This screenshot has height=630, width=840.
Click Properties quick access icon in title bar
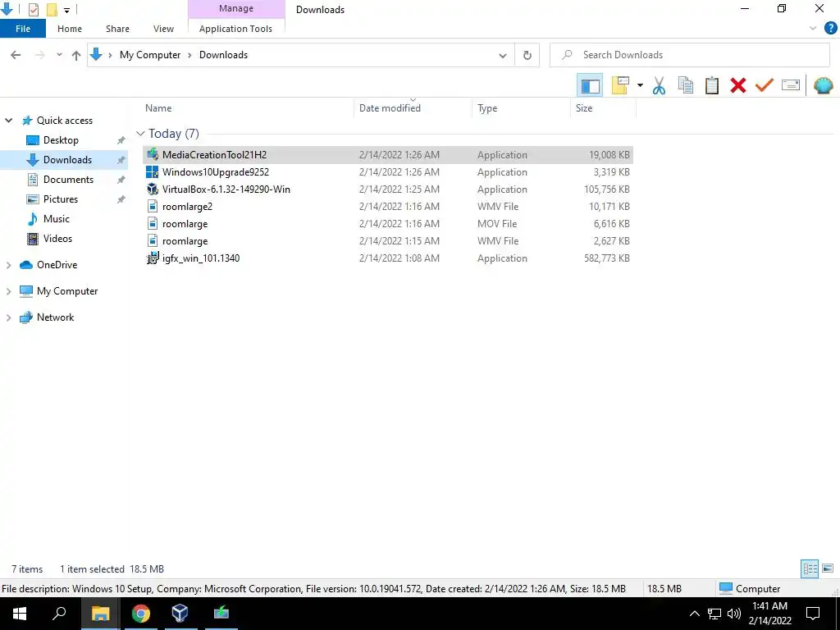[x=33, y=10]
